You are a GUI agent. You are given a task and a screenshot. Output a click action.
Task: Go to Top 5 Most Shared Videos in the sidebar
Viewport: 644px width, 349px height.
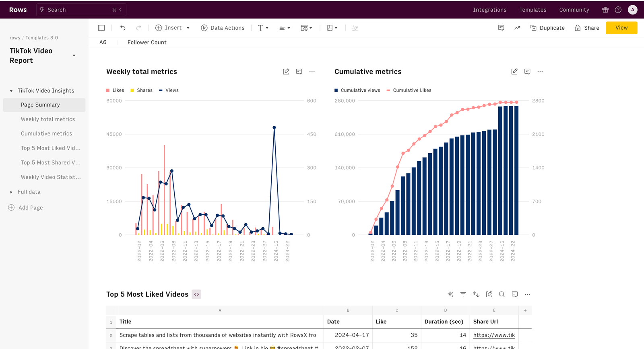pyautogui.click(x=51, y=163)
